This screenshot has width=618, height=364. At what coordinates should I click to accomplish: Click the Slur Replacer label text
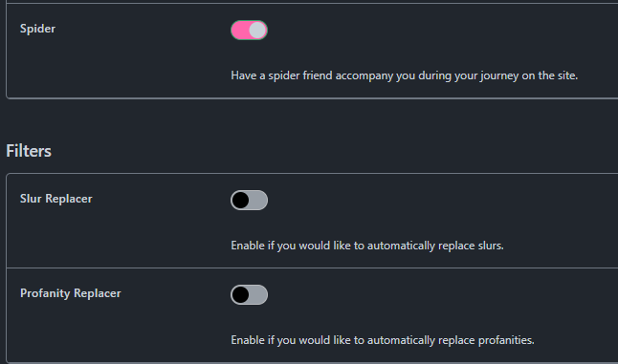pyautogui.click(x=56, y=199)
